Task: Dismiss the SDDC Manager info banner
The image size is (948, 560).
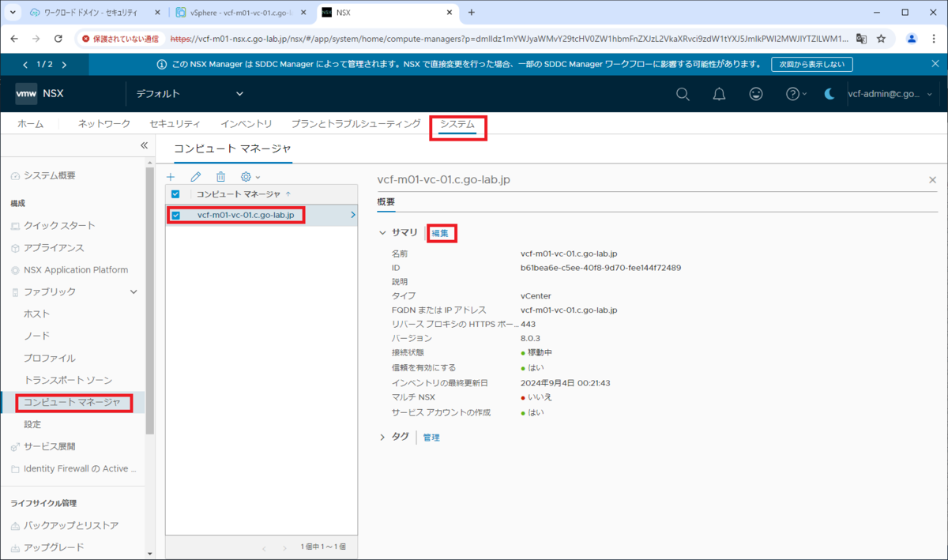Action: (x=935, y=64)
